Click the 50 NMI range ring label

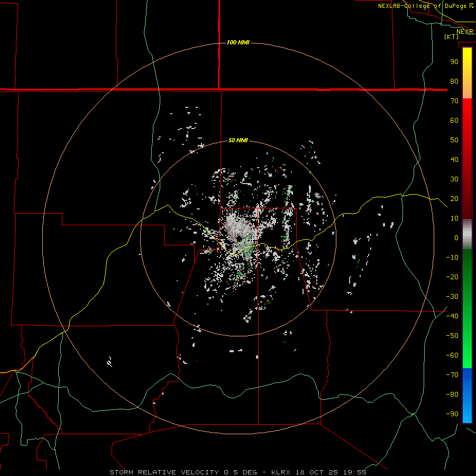(x=238, y=140)
